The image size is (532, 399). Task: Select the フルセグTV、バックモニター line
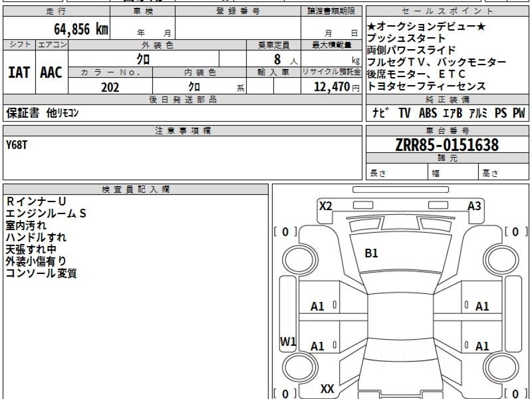click(437, 62)
